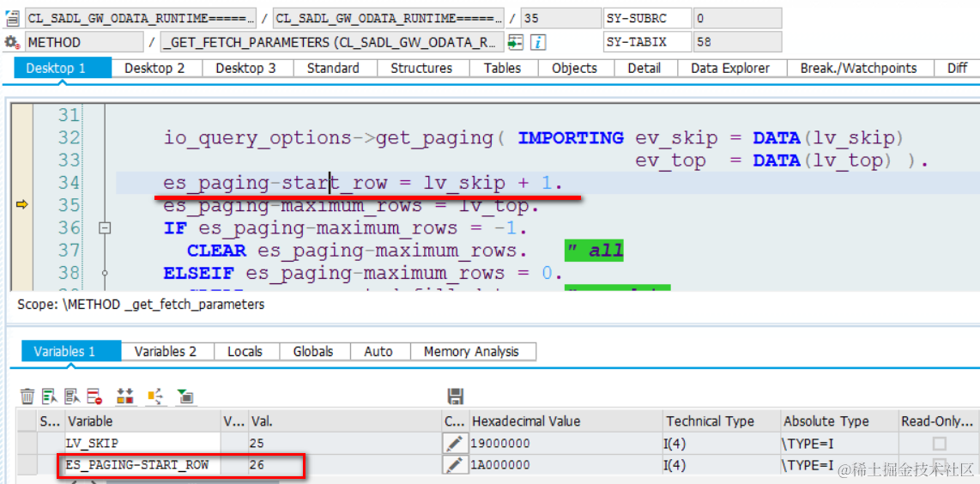Click the SY-TABIX value field showing 58
The image size is (980, 484).
[737, 43]
